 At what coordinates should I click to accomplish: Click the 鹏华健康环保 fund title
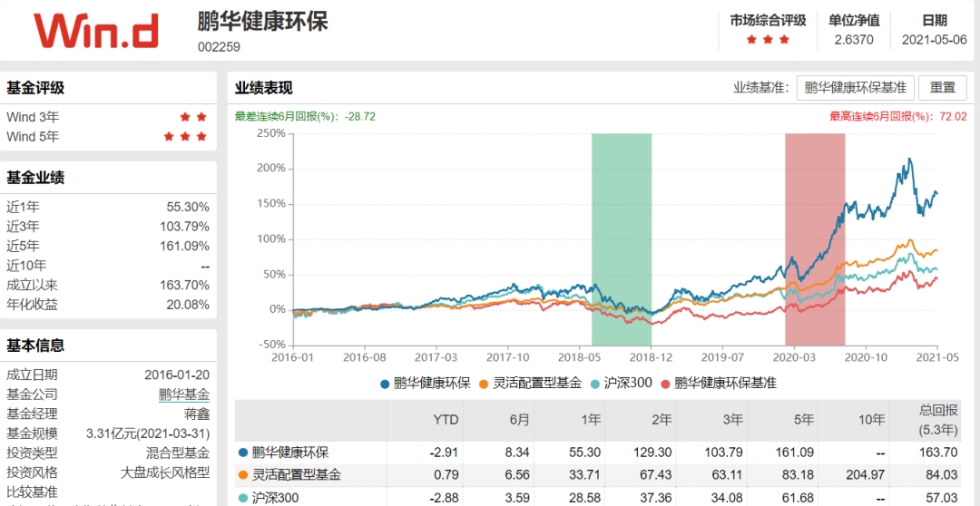[x=262, y=21]
